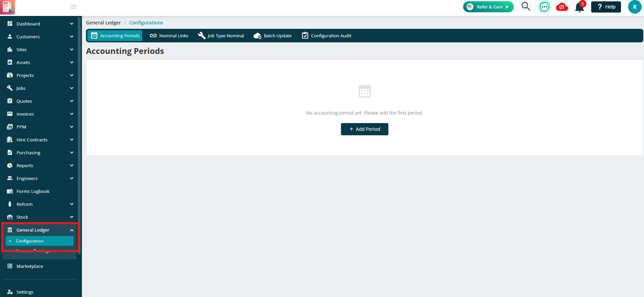Click the empty-state calendar icon

365,91
